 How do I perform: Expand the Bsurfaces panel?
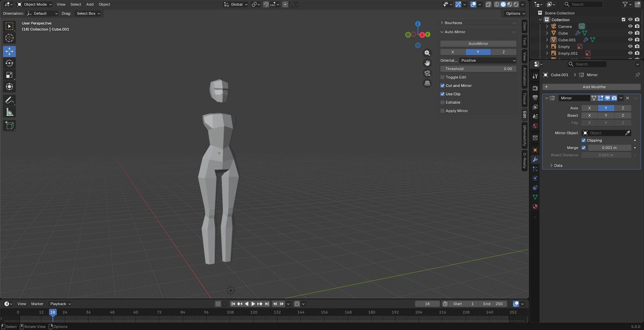442,23
